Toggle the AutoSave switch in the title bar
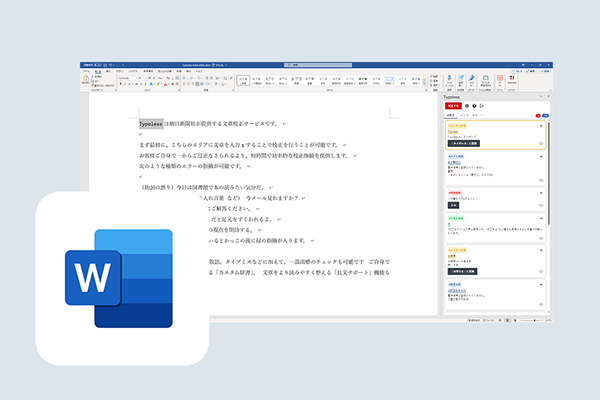 click(98, 65)
